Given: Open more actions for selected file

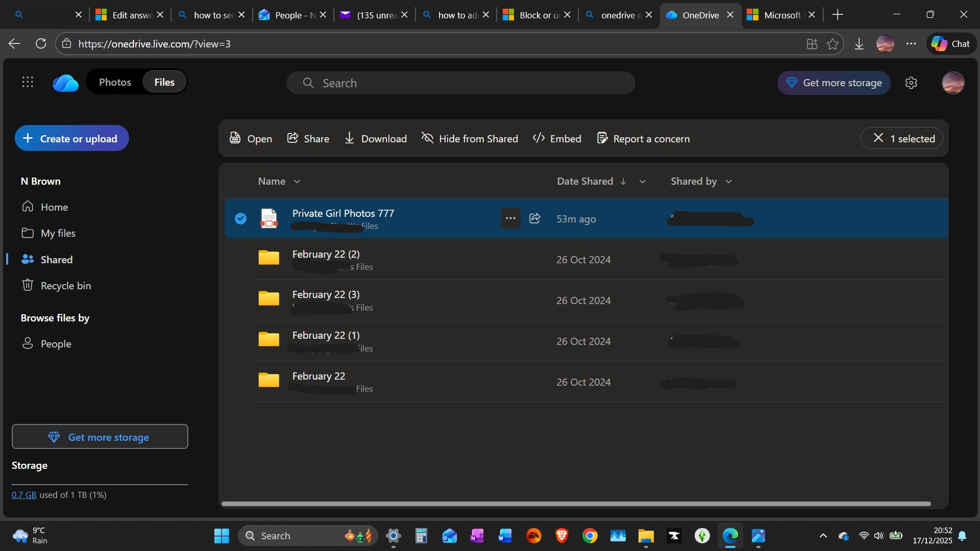Looking at the screenshot, I should (x=510, y=218).
